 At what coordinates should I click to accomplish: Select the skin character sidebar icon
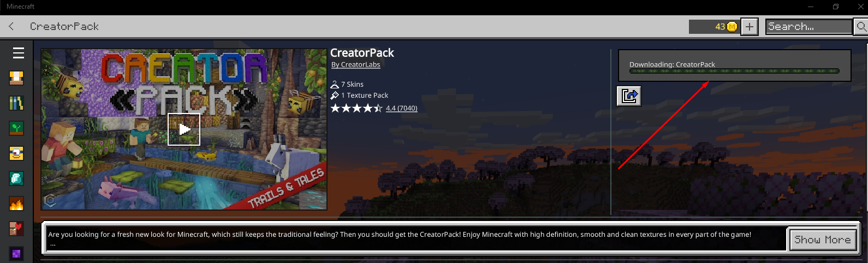pos(16,78)
